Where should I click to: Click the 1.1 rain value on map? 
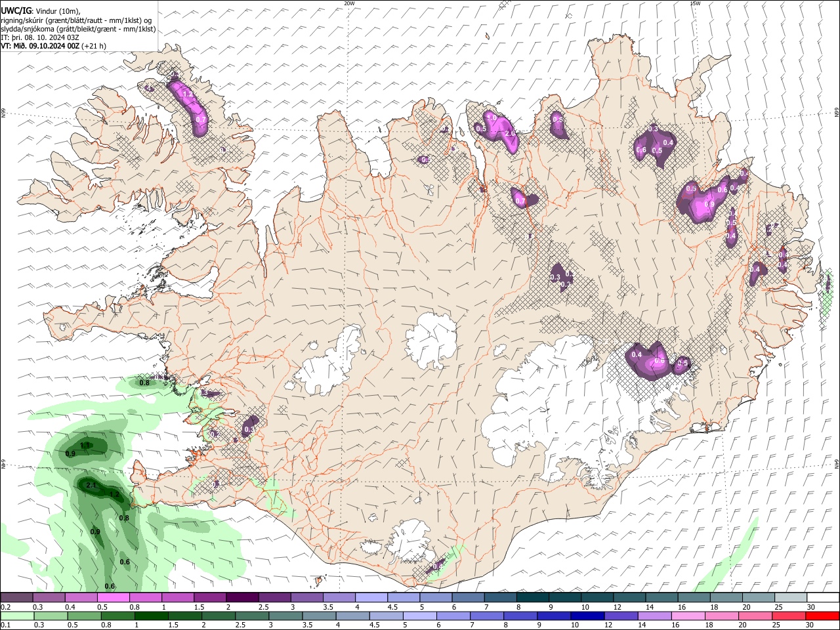(84, 446)
